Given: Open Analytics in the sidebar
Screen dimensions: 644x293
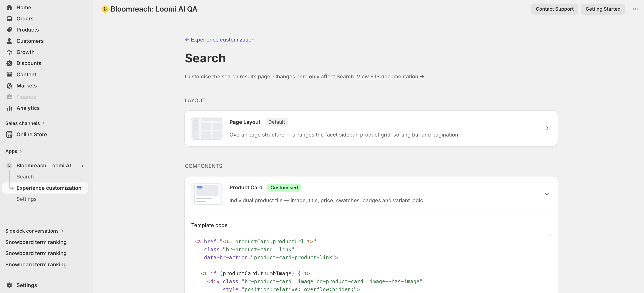Looking at the screenshot, I should point(45,108).
